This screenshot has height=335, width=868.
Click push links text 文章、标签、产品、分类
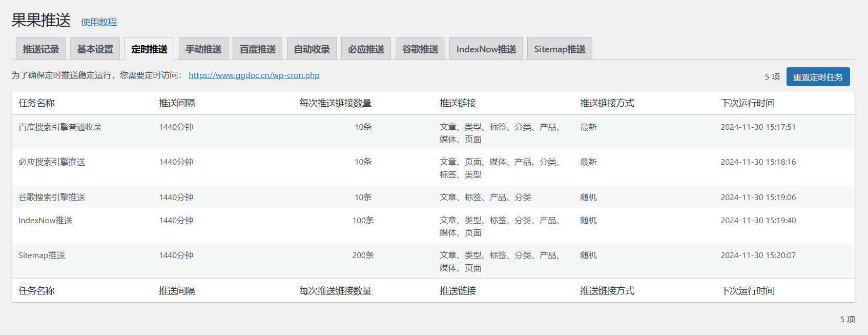pyautogui.click(x=485, y=198)
